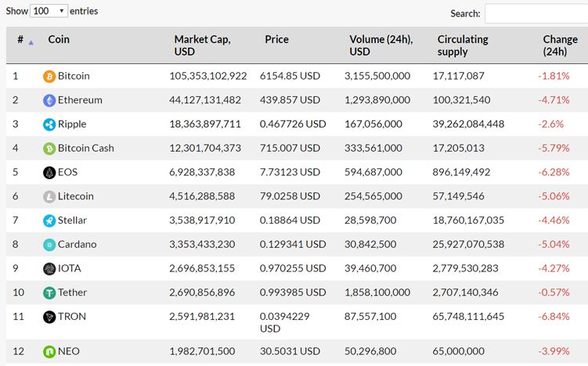Focus the Search input field
Viewport: 588px width, 366px height.
[536, 13]
